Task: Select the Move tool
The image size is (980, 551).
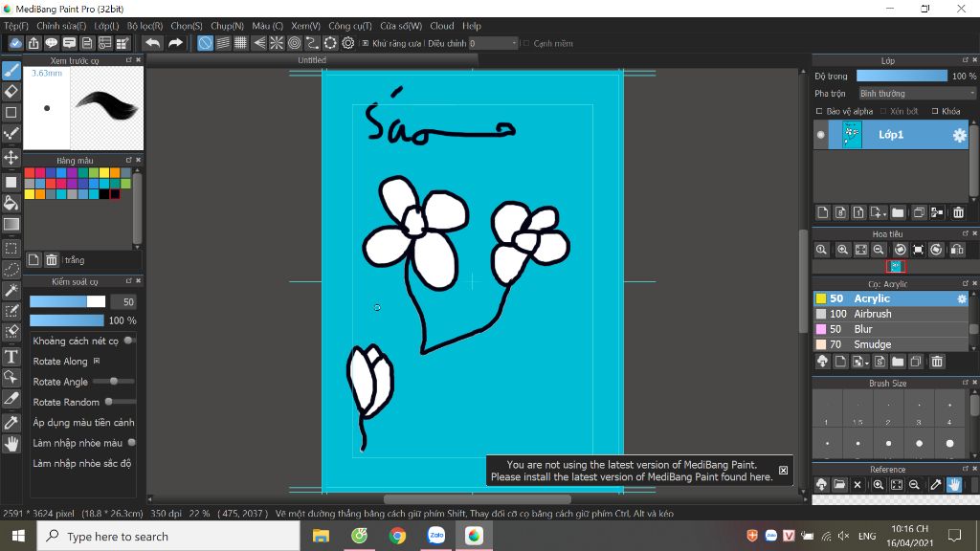Action: point(11,157)
